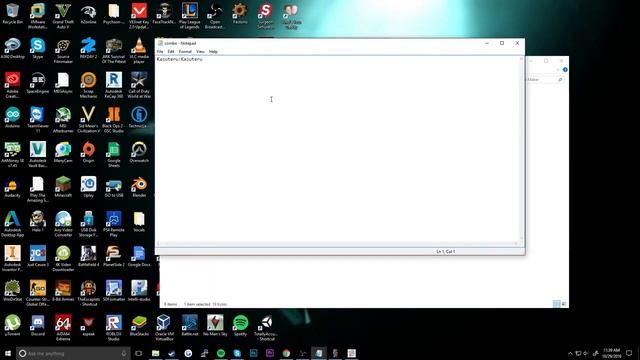Select the Halo 1 desktop icon
Image resolution: width=640 pixels, height=360 pixels.
point(38,222)
